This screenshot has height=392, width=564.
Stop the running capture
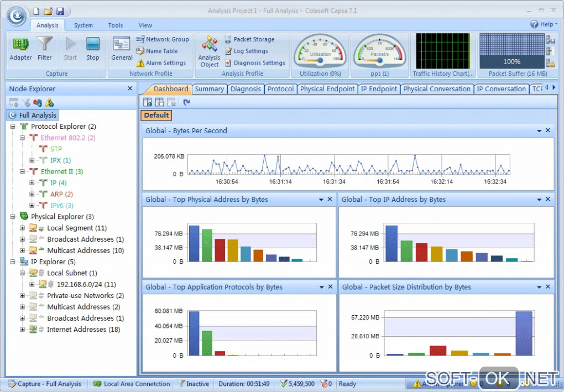click(93, 49)
